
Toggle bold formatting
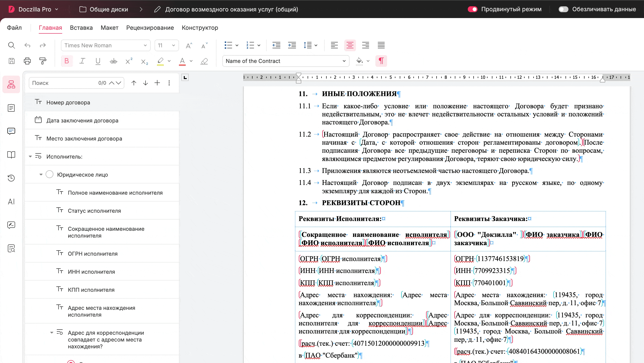67,61
